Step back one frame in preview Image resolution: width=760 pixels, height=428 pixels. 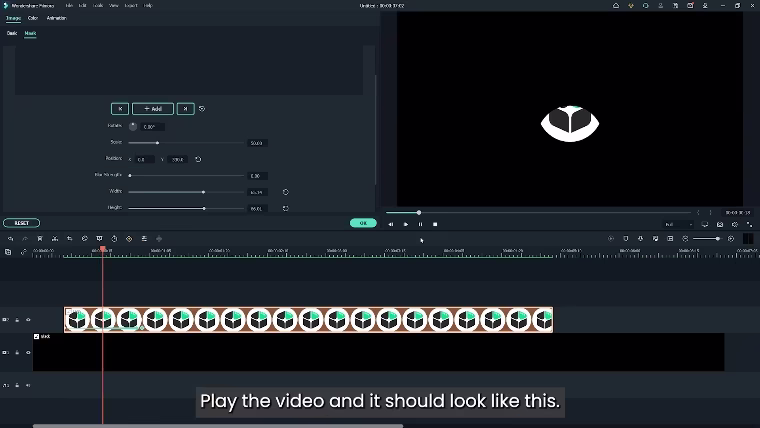pos(391,224)
